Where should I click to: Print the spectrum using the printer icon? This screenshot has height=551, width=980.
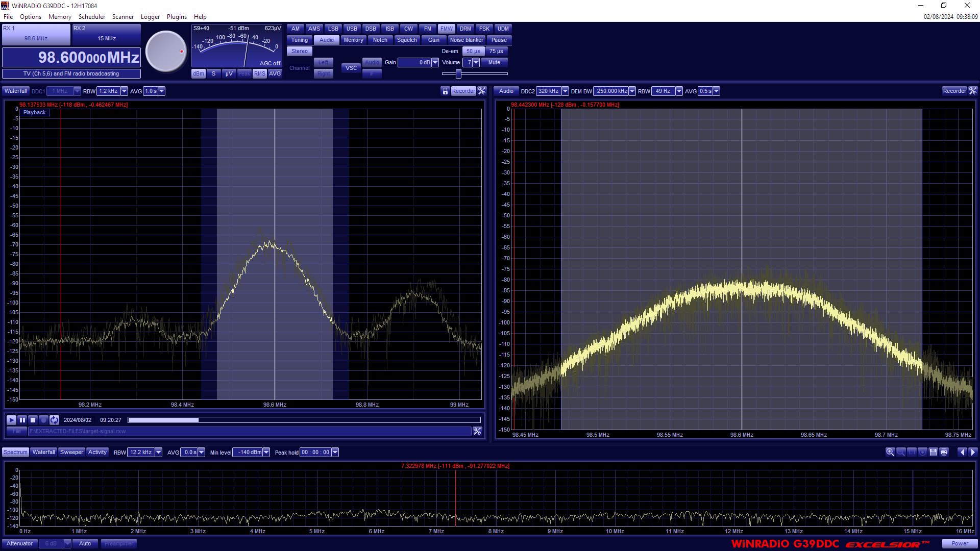[944, 452]
